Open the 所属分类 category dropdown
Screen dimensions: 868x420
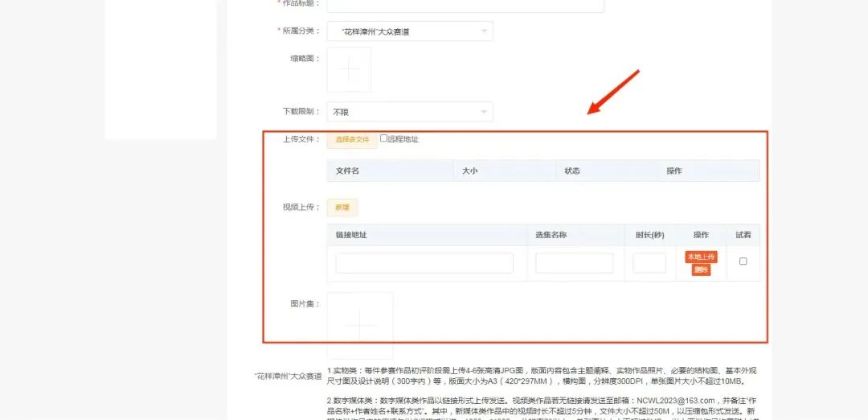(x=410, y=31)
